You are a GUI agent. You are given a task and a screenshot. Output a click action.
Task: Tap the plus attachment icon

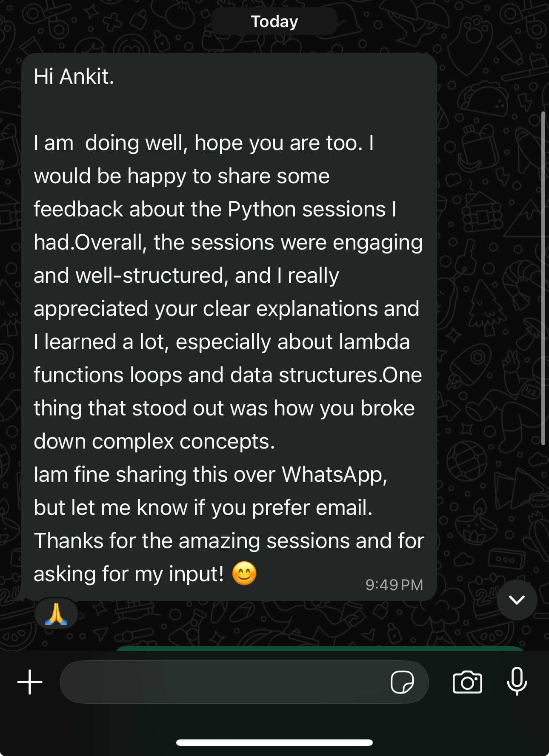click(30, 682)
